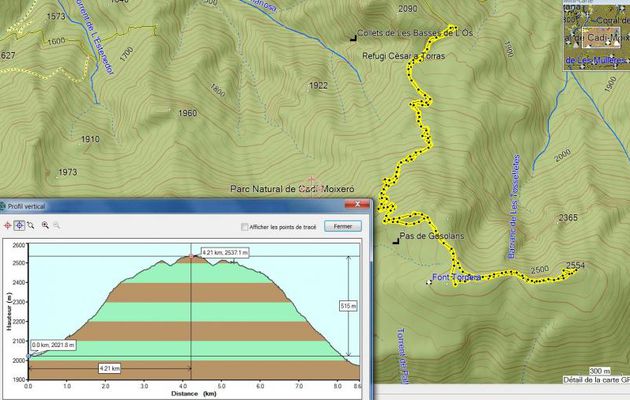This screenshot has height=400, width=630.
Task: Click the 515 m elevation gain label
Action: click(348, 306)
